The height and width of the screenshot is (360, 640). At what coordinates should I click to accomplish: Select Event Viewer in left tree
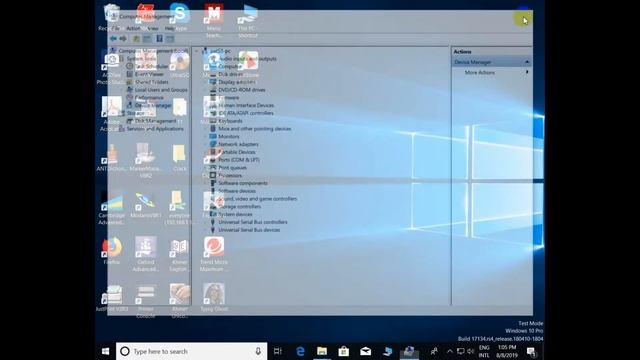(149, 74)
